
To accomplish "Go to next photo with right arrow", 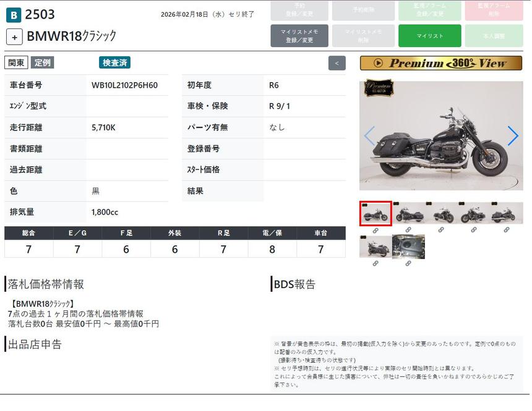I will coord(512,136).
